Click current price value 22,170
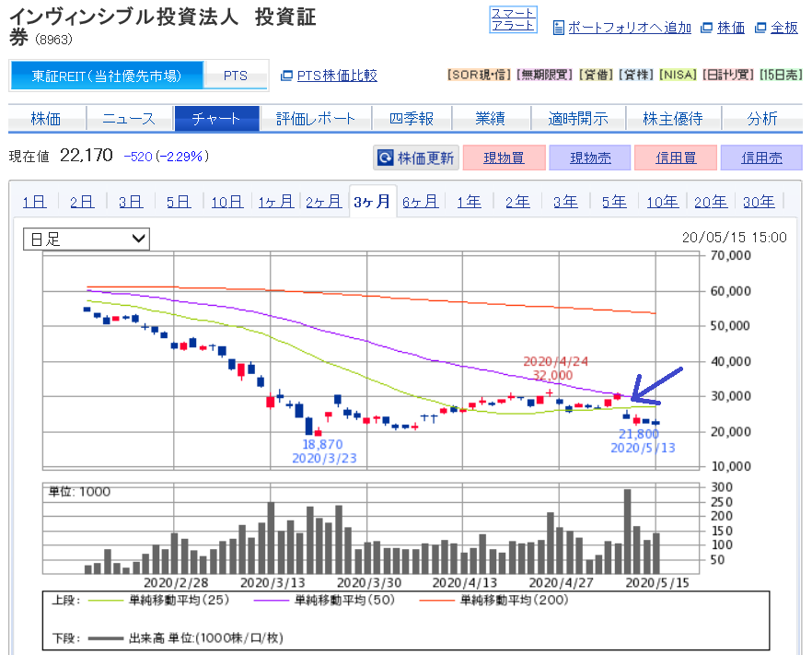 [x=87, y=156]
